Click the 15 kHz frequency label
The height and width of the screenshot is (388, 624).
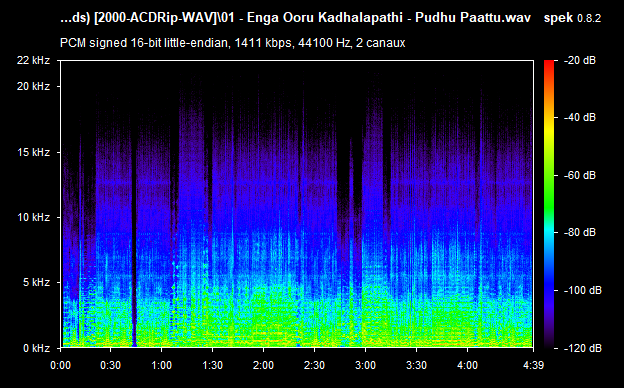click(33, 152)
